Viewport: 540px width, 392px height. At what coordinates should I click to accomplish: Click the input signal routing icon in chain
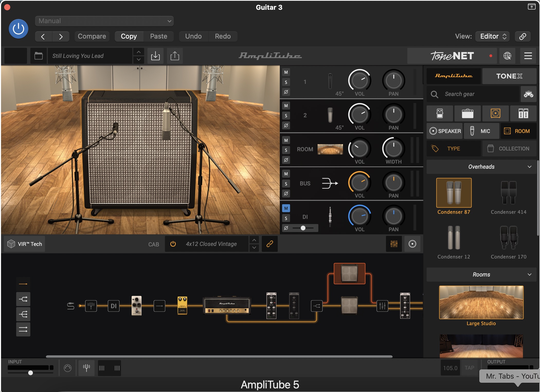click(70, 306)
